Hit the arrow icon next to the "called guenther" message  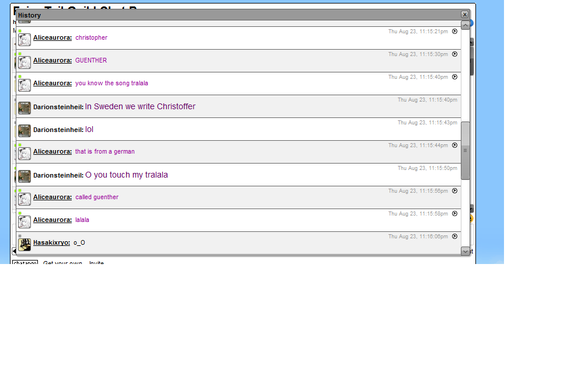pos(454,191)
